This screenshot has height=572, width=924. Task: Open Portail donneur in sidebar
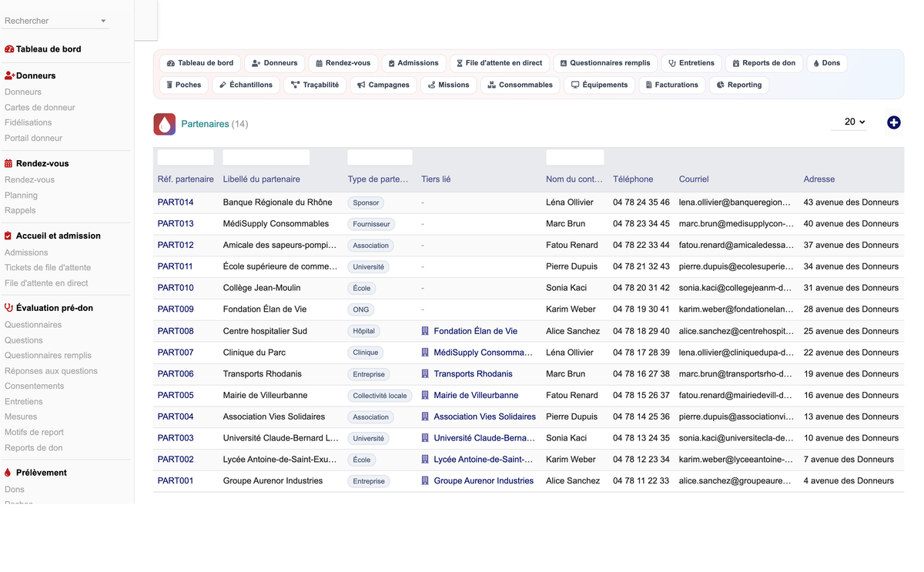33,139
